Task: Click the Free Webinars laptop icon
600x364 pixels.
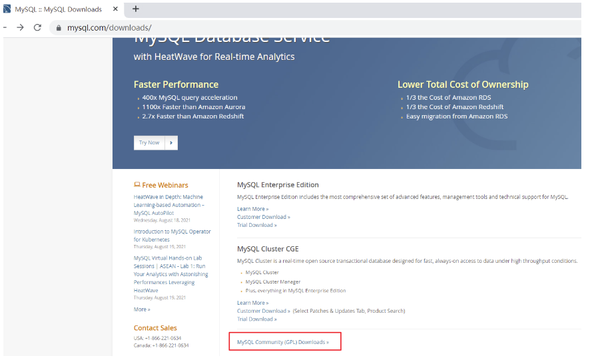Action: point(137,185)
